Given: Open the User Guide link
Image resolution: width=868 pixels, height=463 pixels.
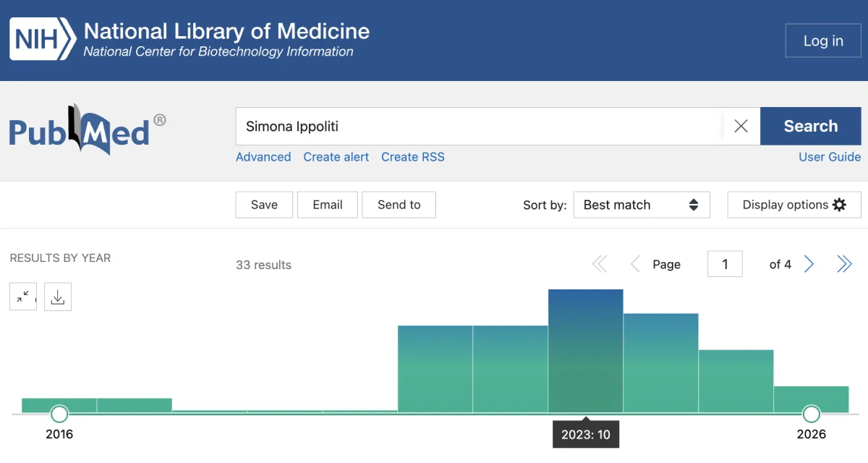Looking at the screenshot, I should [x=829, y=157].
